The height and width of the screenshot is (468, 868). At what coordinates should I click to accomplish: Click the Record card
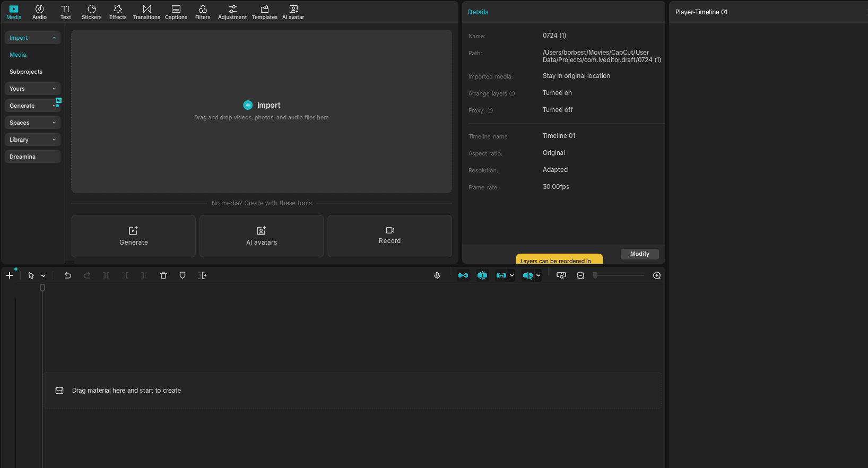(390, 236)
